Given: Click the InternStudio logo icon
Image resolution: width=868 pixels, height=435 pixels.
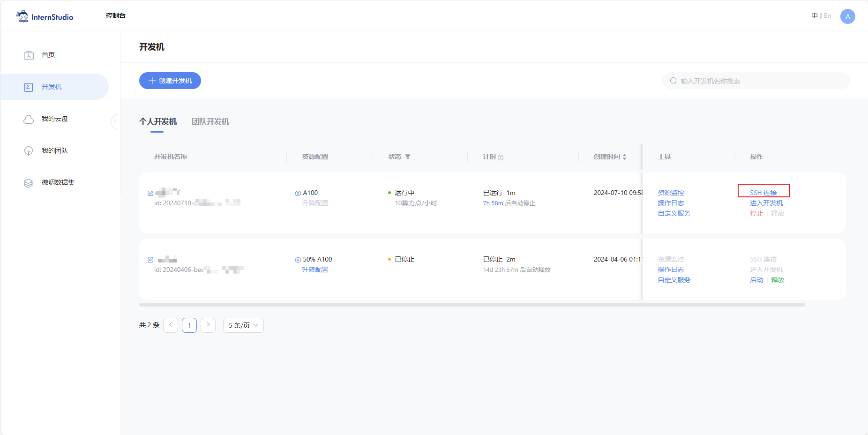Looking at the screenshot, I should pyautogui.click(x=22, y=16).
